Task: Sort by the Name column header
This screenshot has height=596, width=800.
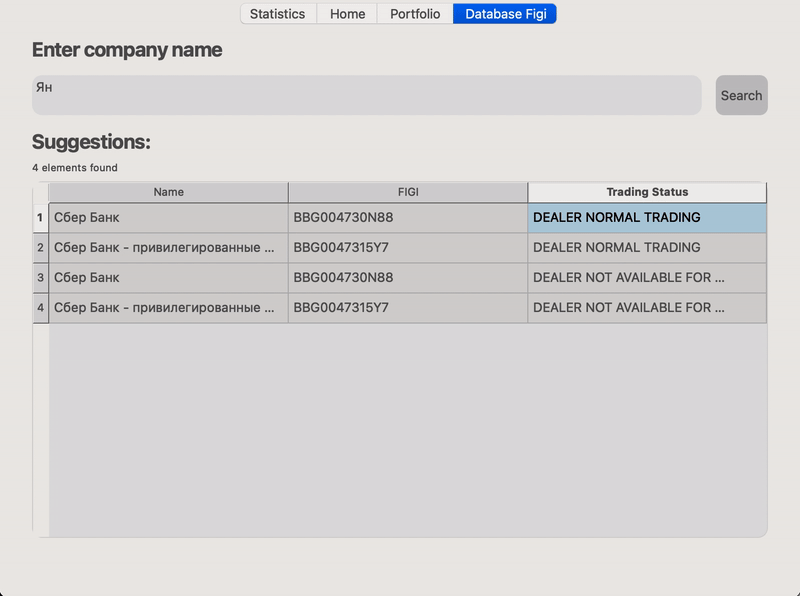Action: tap(168, 192)
